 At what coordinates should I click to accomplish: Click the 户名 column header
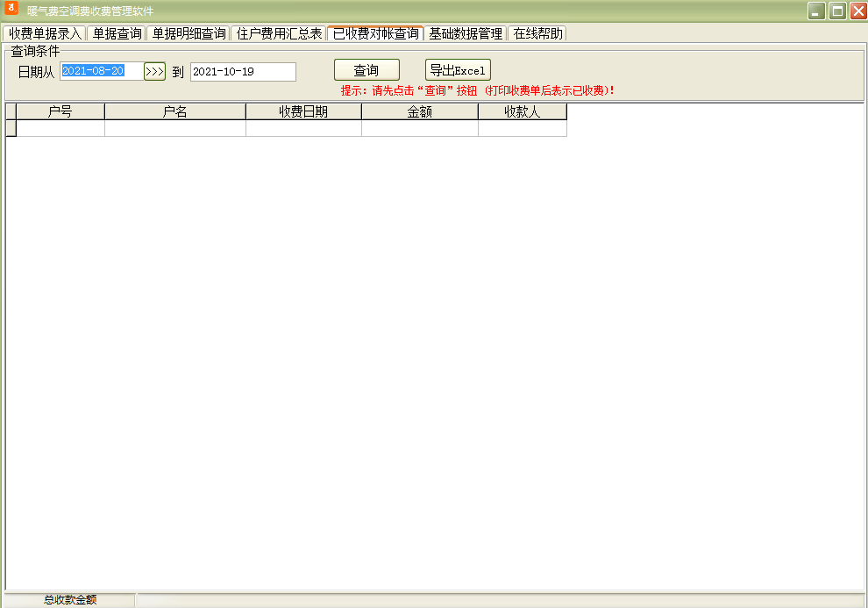(x=175, y=111)
